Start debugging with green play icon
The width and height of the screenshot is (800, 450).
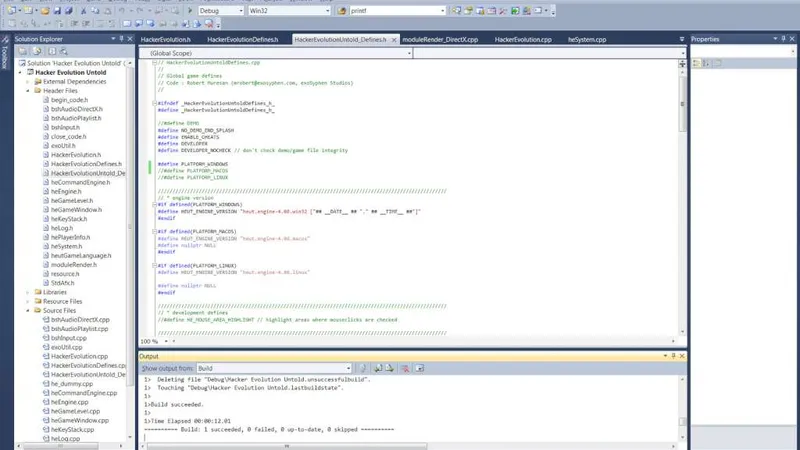[x=190, y=10]
